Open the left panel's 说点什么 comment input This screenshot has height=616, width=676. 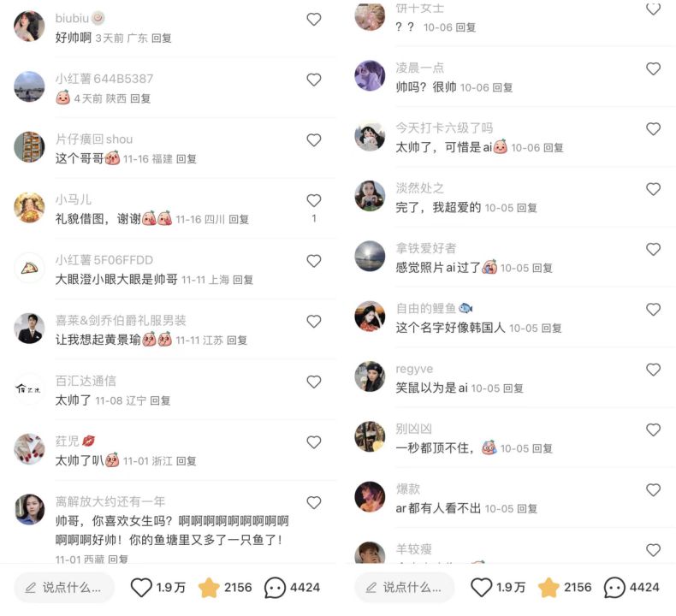point(64,587)
